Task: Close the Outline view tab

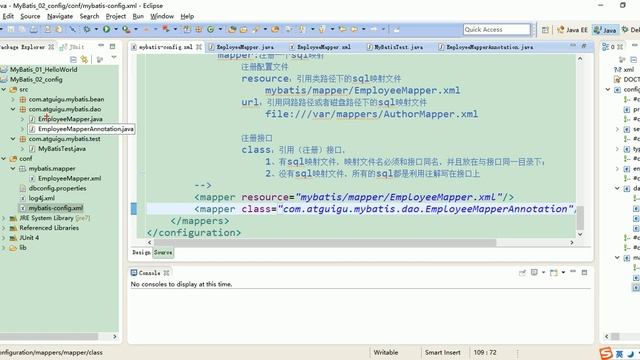Action: pyautogui.click(x=620, y=47)
